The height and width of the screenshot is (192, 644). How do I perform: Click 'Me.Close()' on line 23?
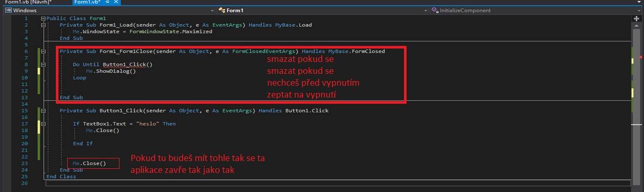pyautogui.click(x=89, y=164)
